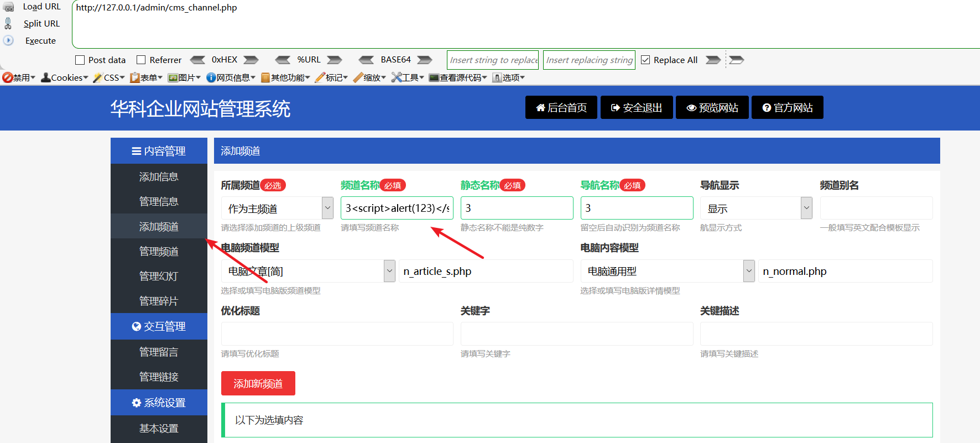The height and width of the screenshot is (443, 980).
Task: Open the 表单 forms toolbar menu
Action: 147,77
